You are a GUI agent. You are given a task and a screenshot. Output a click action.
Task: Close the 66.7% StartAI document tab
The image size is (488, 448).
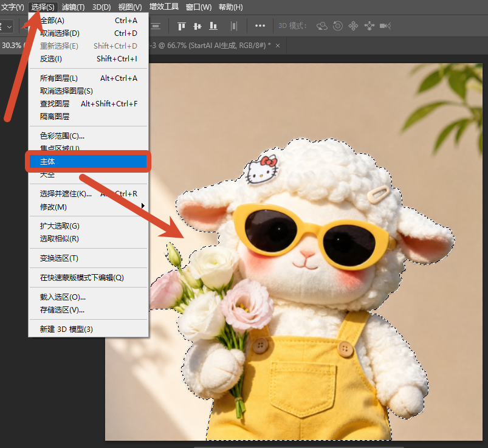(278, 46)
